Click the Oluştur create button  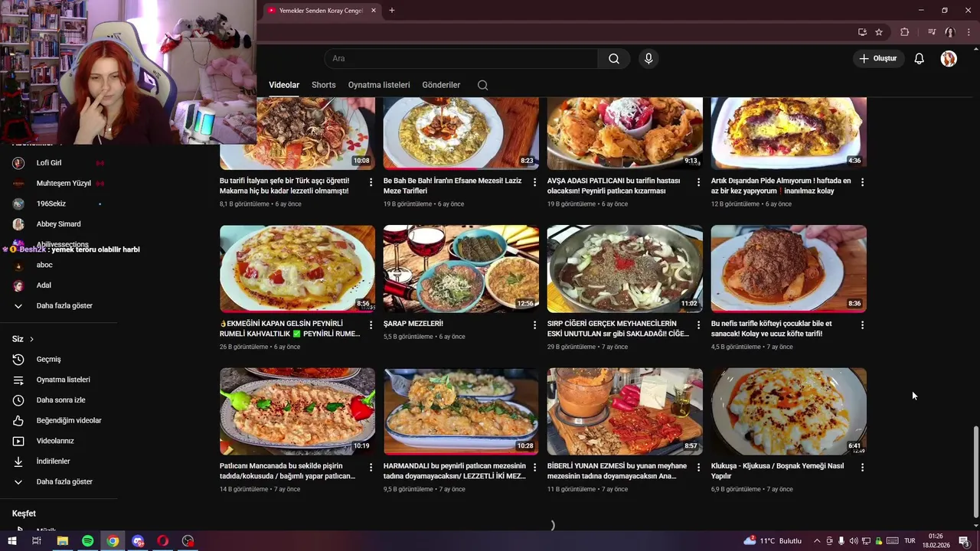point(878,59)
